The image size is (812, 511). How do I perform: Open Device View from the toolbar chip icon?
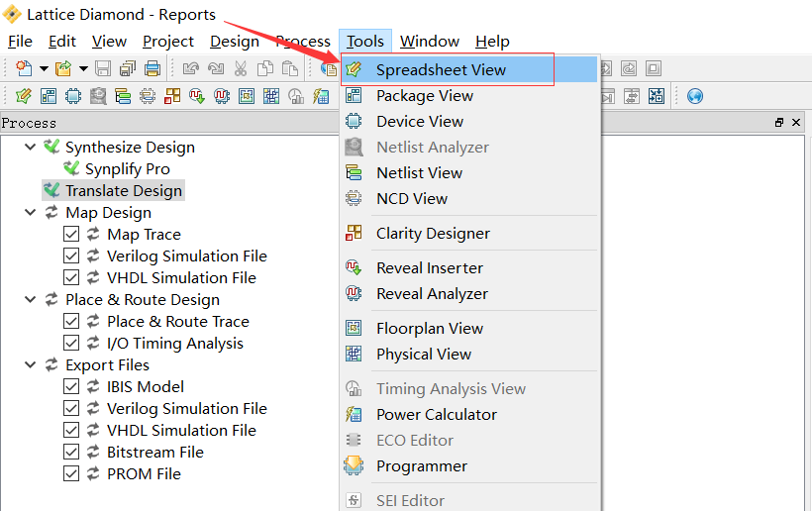point(73,96)
